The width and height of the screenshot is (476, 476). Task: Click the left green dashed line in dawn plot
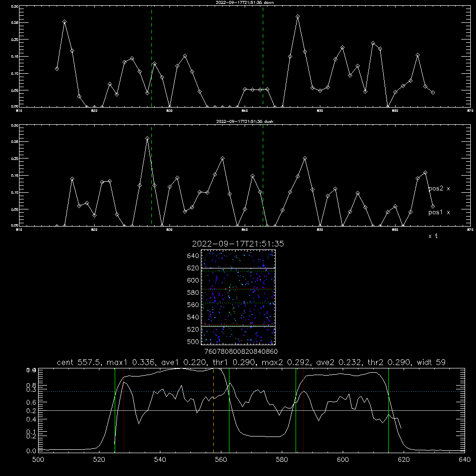(x=151, y=56)
